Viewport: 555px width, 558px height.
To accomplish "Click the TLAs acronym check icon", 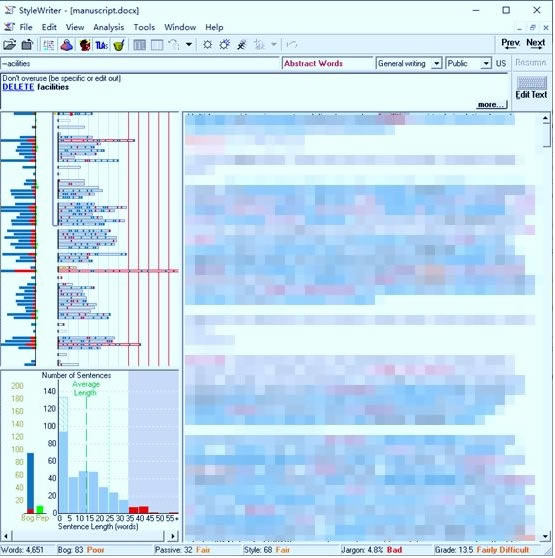I will (101, 45).
